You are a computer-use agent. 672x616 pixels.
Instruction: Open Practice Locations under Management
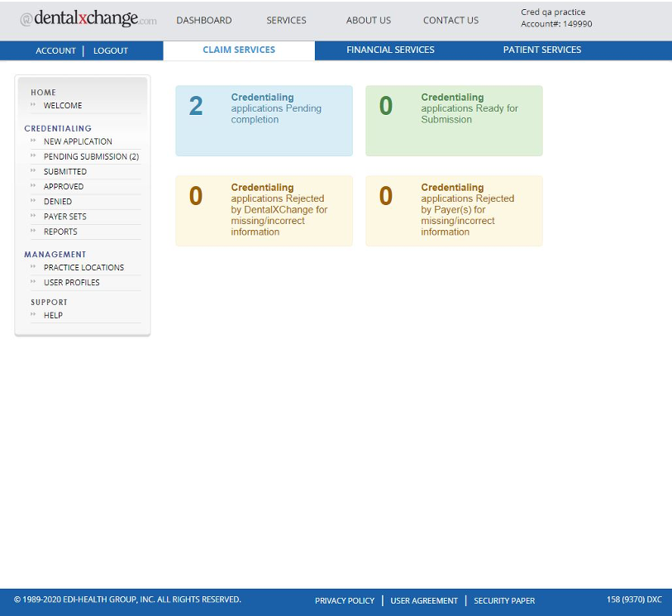point(83,268)
